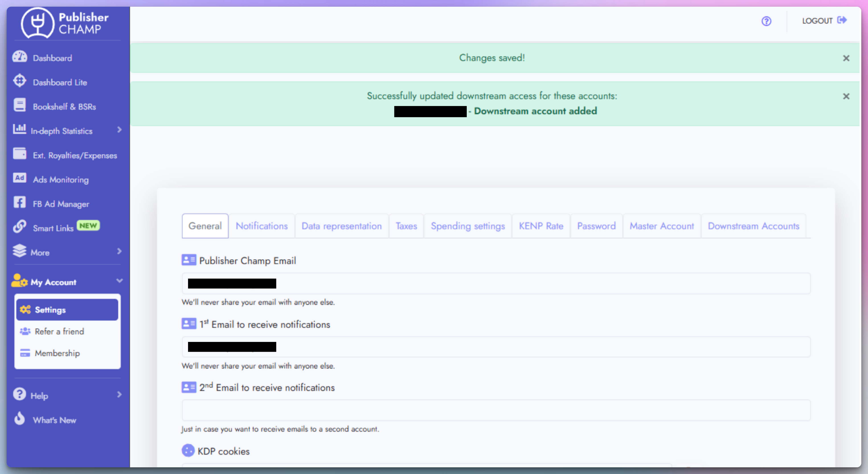
Task: Close the downstream access updated alert
Action: click(x=846, y=96)
